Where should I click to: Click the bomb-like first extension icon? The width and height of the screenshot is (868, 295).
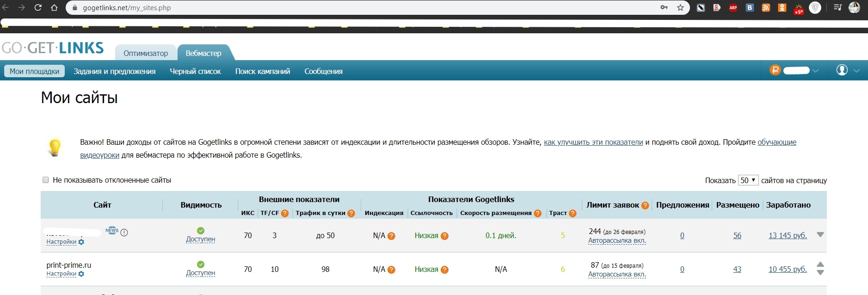[701, 7]
